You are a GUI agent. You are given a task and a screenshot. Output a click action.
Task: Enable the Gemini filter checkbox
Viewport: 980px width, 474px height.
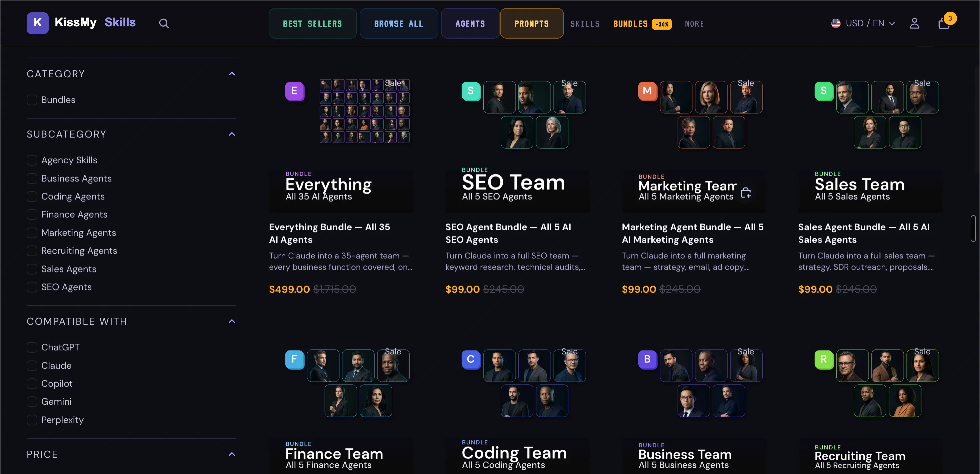point(32,402)
